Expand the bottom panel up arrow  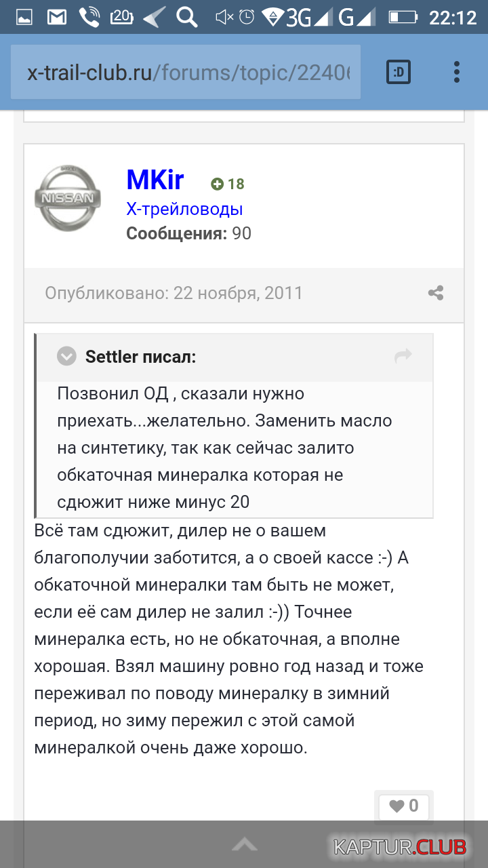(244, 844)
